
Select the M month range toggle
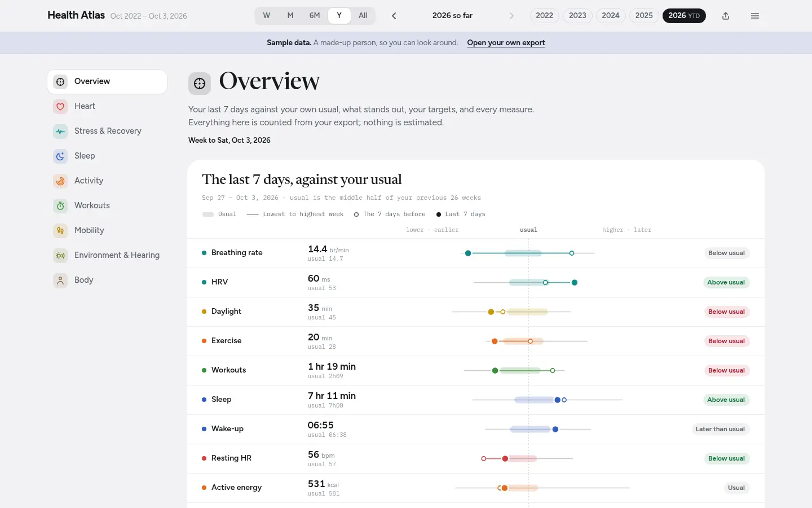290,16
